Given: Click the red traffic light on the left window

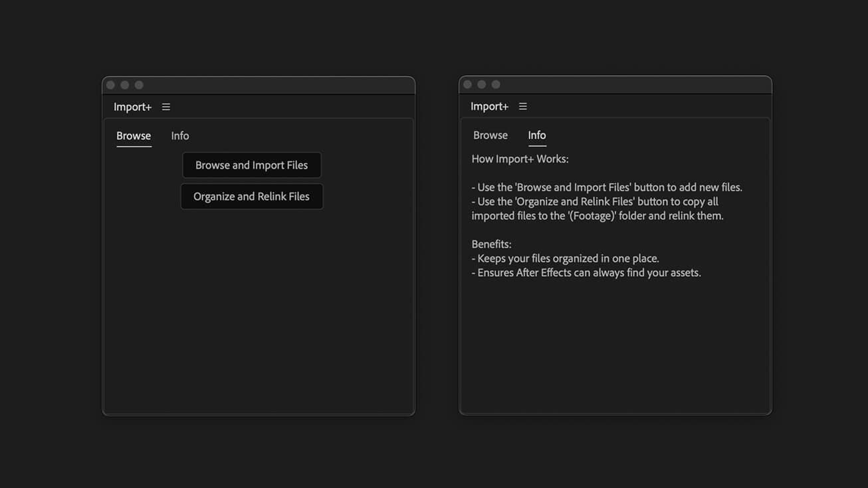Looking at the screenshot, I should click(x=110, y=84).
